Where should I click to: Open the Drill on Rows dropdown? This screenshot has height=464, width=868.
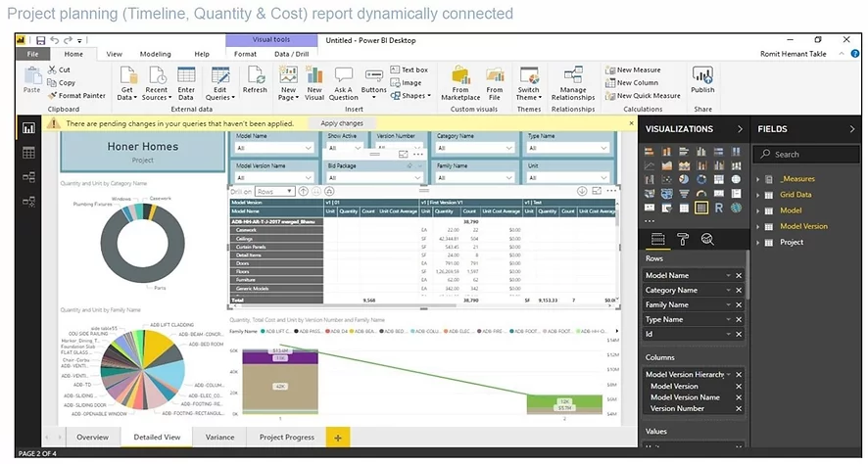tap(274, 191)
